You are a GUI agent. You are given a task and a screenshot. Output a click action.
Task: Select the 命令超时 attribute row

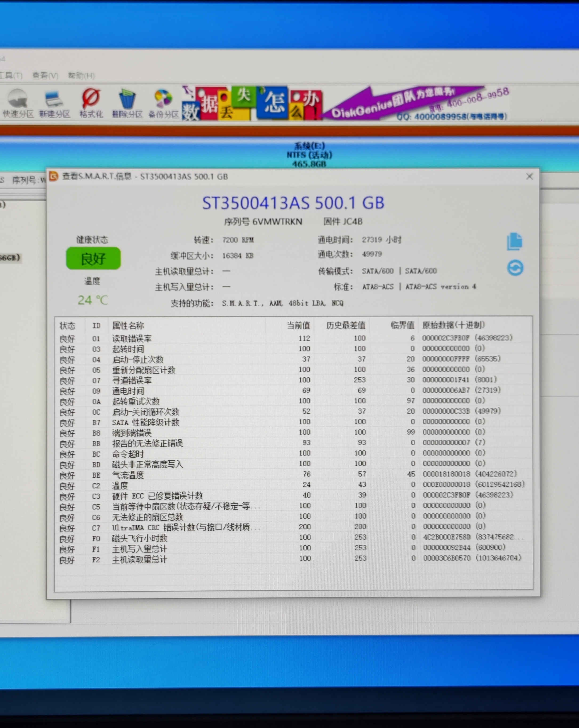tap(293, 454)
